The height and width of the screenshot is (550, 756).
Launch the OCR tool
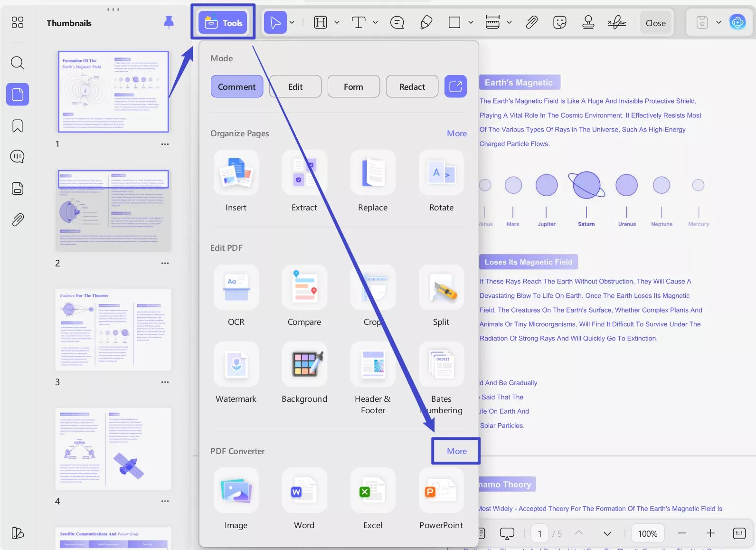(x=236, y=296)
